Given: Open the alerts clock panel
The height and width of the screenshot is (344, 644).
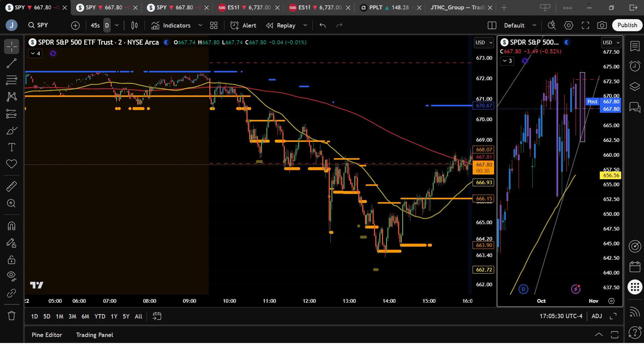Looking at the screenshot, I should [635, 66].
